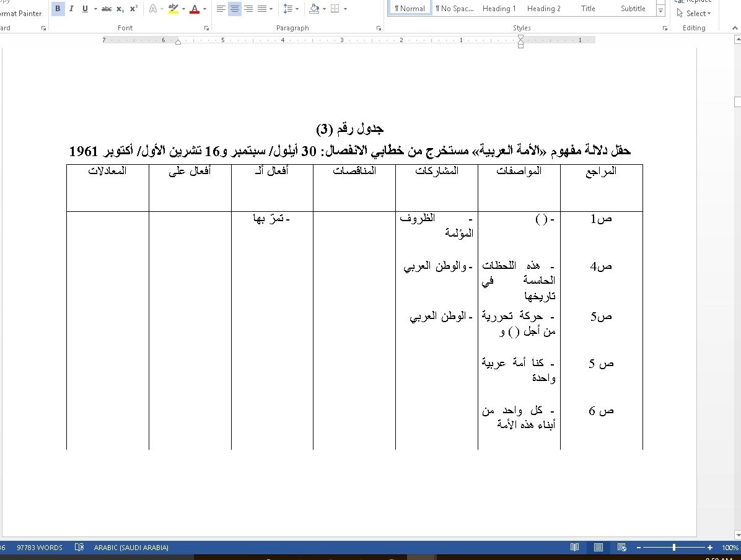Click Format Painter
Viewport: 741px width, 560px height.
(21, 14)
